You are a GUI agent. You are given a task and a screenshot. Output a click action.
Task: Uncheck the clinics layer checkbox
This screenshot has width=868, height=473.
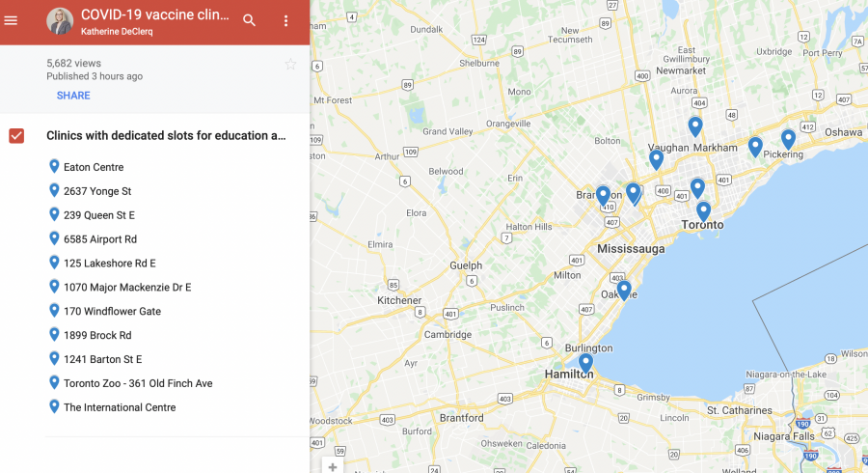16,136
